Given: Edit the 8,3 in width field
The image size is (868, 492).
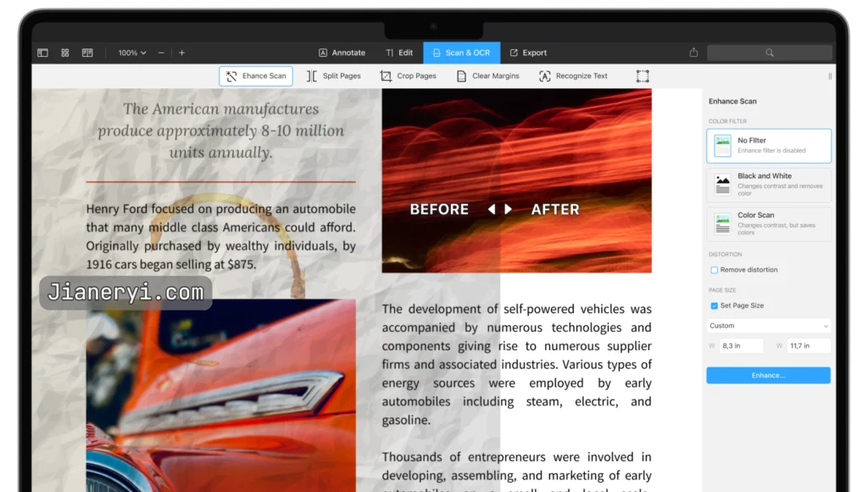Looking at the screenshot, I should [x=741, y=346].
